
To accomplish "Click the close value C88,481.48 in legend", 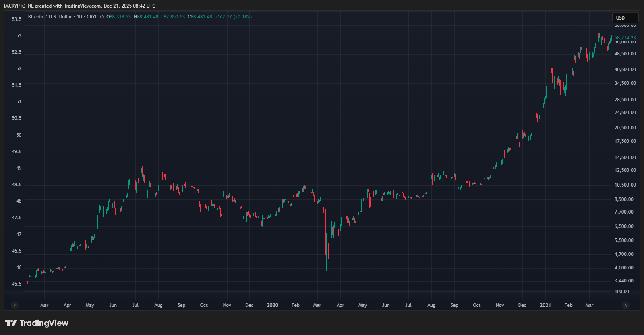I will 201,17.
